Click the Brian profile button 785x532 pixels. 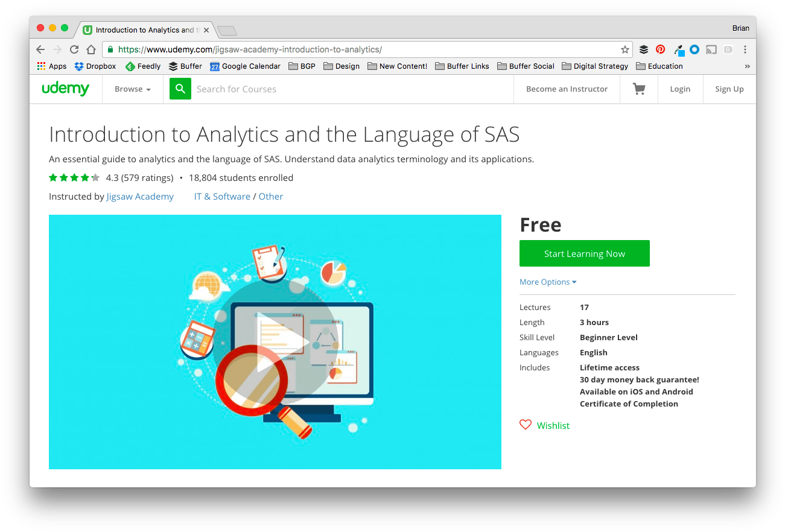tap(741, 28)
